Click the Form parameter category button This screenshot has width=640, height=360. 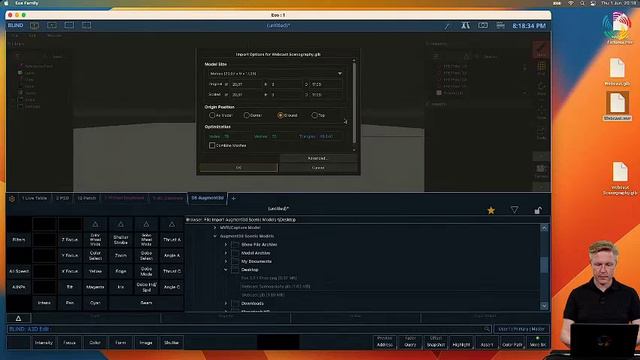[120, 343]
